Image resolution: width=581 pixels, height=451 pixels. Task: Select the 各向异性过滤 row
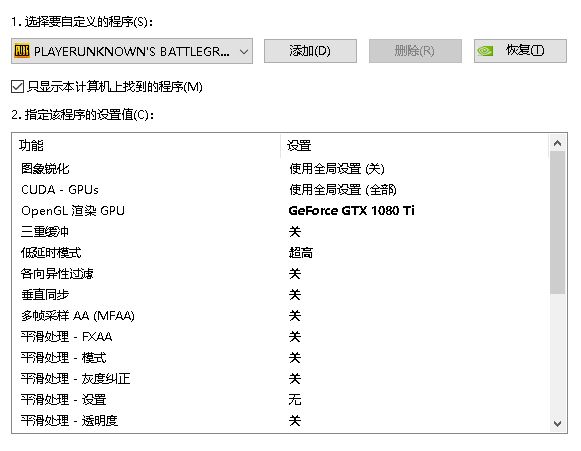[x=280, y=274]
